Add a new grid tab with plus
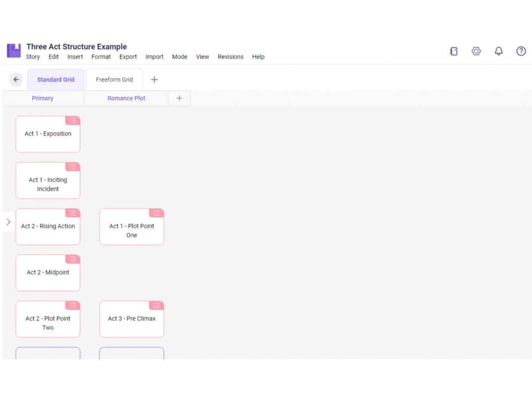The image size is (532, 399). [154, 80]
